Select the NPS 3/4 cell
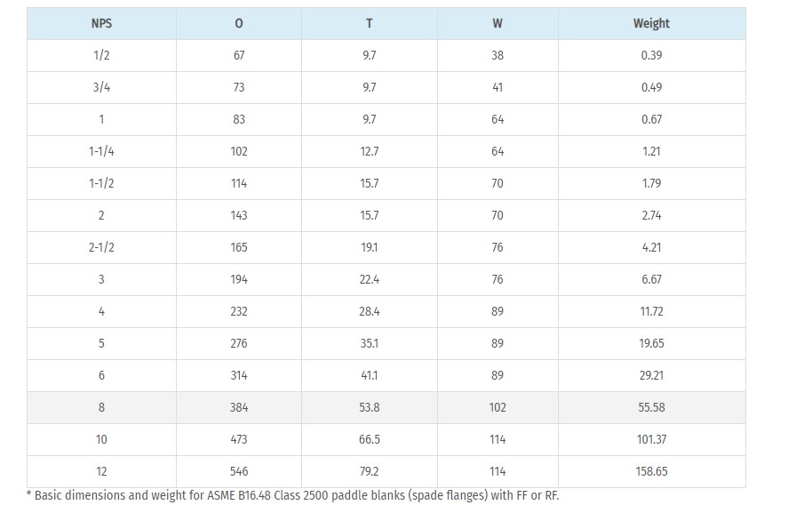812x505 pixels. (x=101, y=88)
